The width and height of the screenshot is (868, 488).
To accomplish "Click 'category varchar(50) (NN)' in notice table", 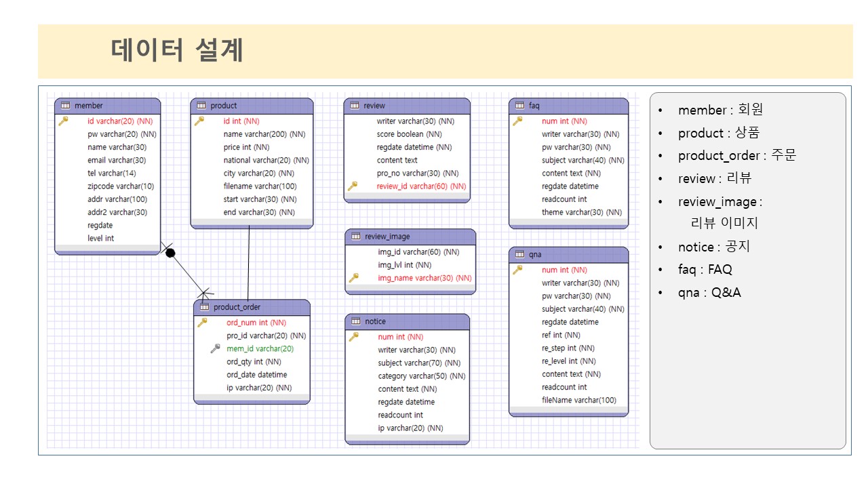I will (422, 376).
